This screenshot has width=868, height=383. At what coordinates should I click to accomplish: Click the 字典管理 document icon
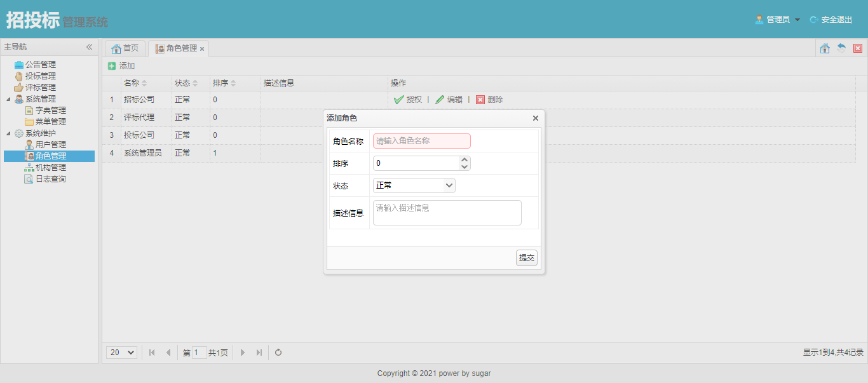(29, 110)
